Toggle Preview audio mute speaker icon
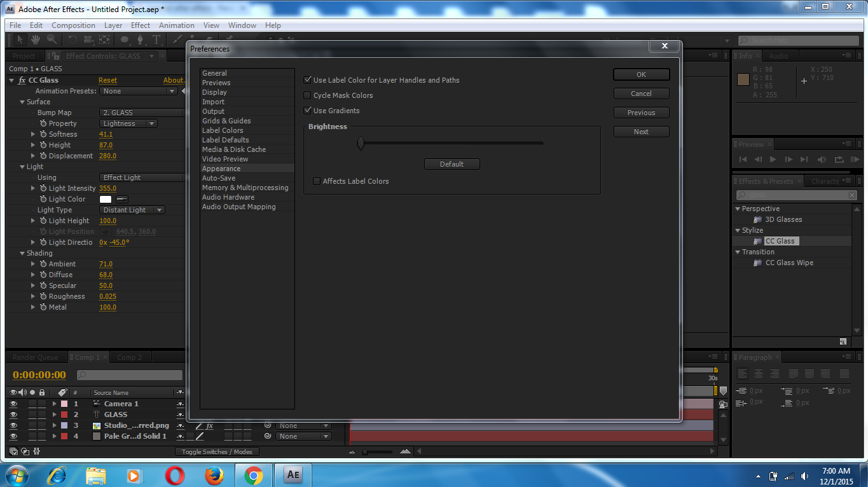The height and width of the screenshot is (487, 868). click(822, 159)
